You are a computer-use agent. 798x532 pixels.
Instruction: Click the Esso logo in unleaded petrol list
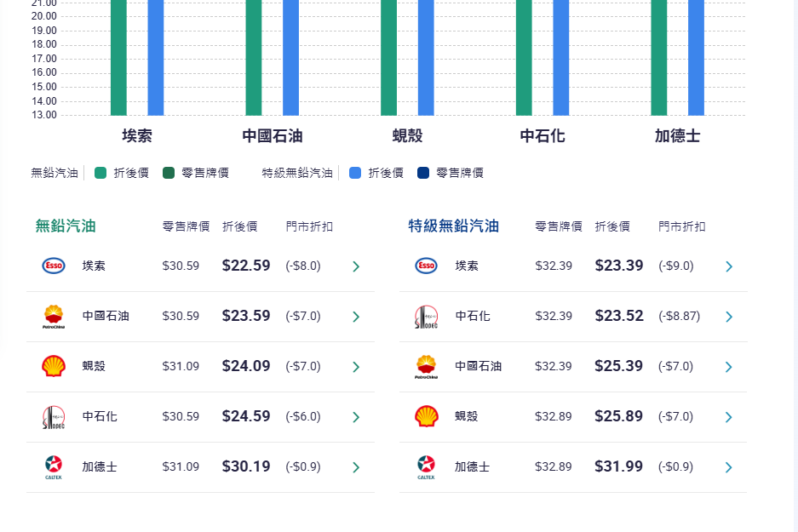coord(54,266)
